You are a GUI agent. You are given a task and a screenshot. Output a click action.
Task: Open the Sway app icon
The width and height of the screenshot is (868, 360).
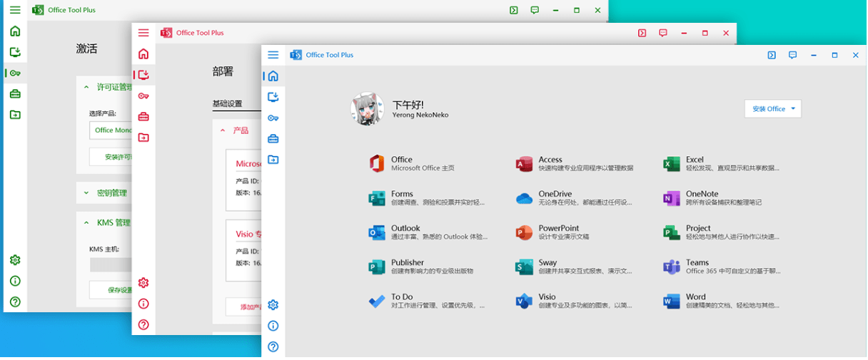524,267
